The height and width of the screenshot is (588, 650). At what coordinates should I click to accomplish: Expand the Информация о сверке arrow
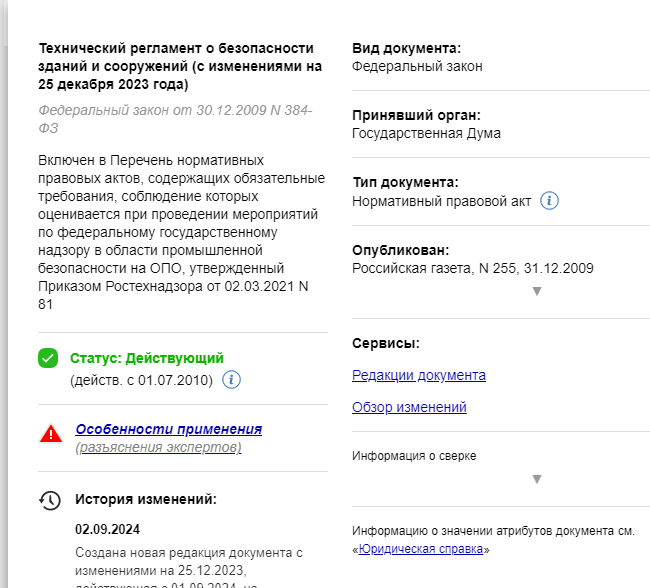(537, 479)
